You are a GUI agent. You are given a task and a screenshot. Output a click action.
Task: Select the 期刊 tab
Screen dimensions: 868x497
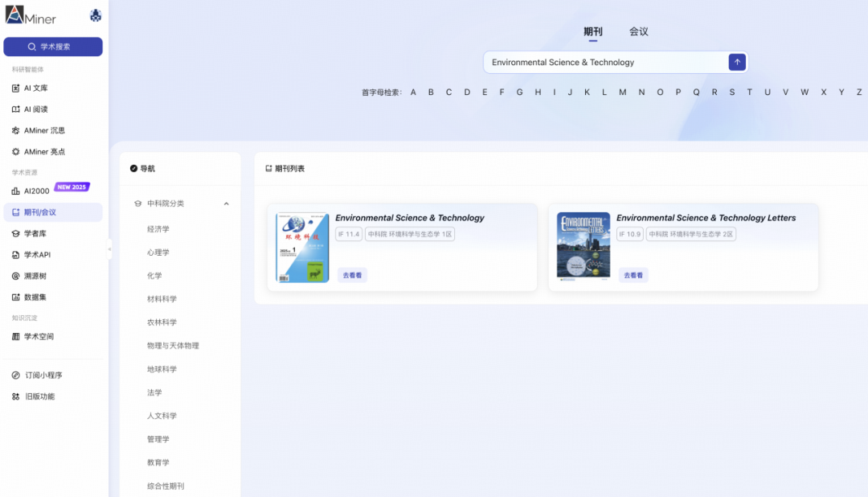click(594, 32)
